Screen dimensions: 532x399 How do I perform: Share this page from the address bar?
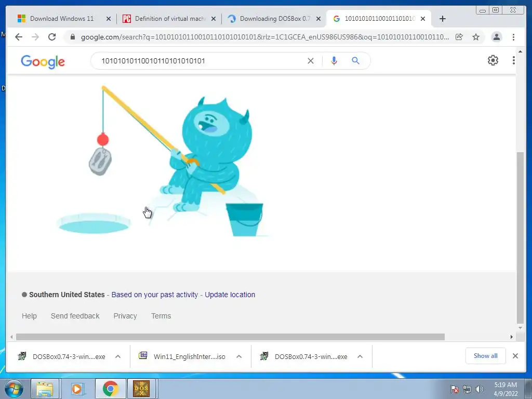459,37
